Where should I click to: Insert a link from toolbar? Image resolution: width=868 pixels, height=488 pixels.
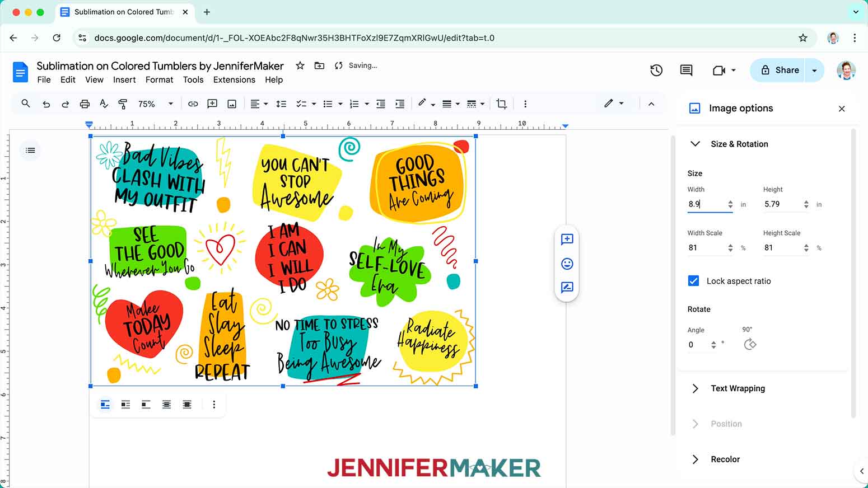(193, 104)
